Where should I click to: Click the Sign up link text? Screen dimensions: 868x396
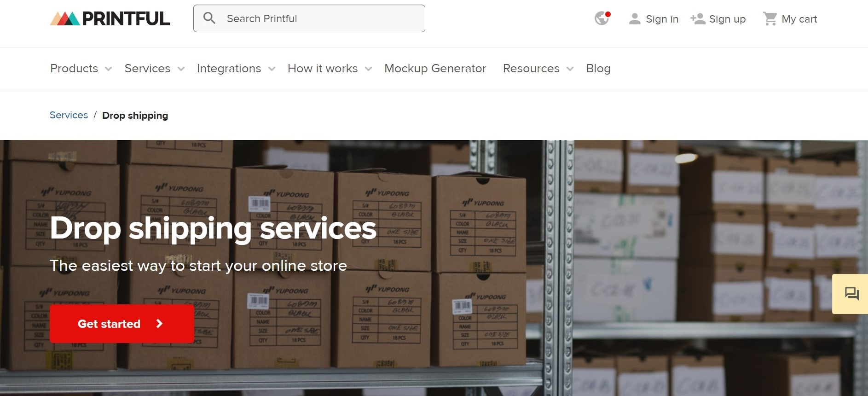[x=727, y=19]
